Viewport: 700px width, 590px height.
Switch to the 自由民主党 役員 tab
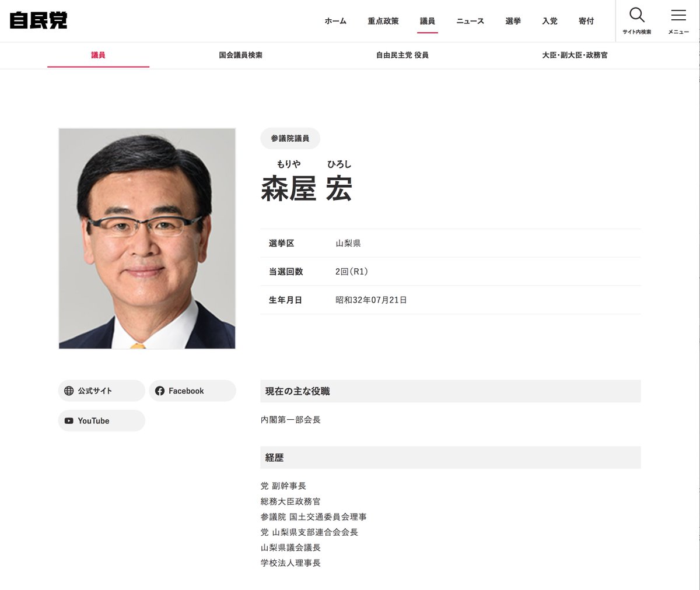[x=402, y=55]
